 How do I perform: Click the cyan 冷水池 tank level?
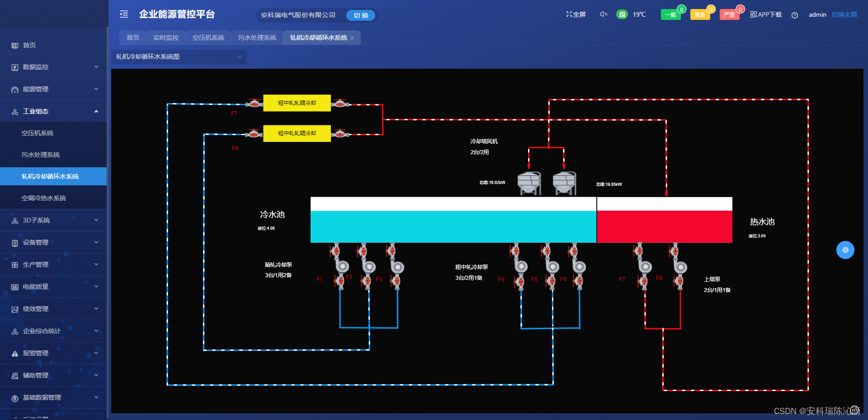coord(453,227)
